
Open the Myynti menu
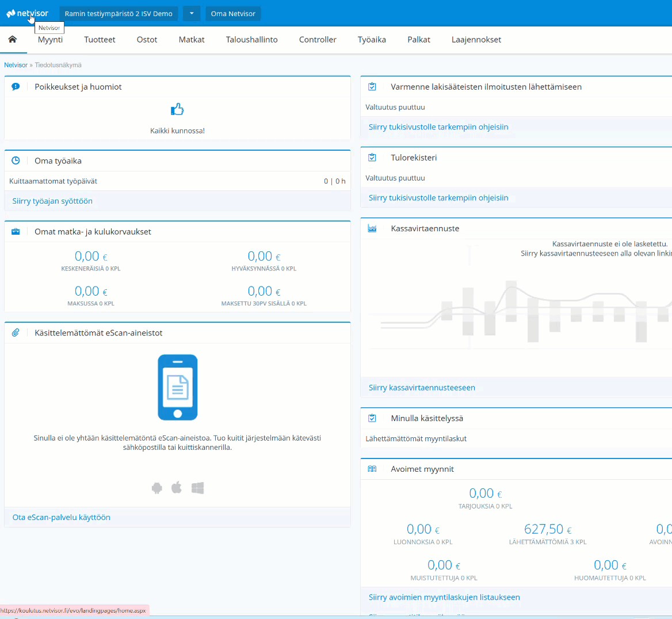[x=50, y=40]
